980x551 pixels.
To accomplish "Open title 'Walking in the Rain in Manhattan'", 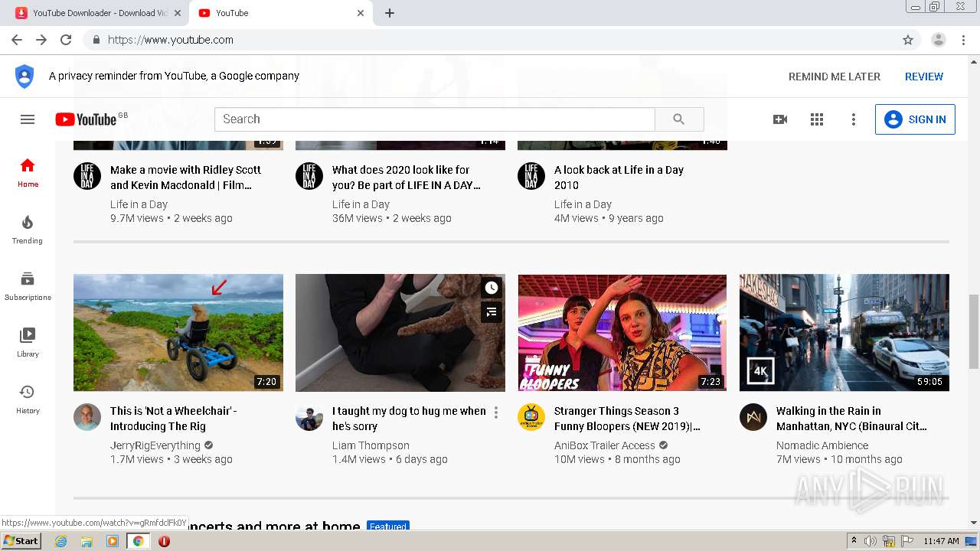I will pyautogui.click(x=851, y=419).
